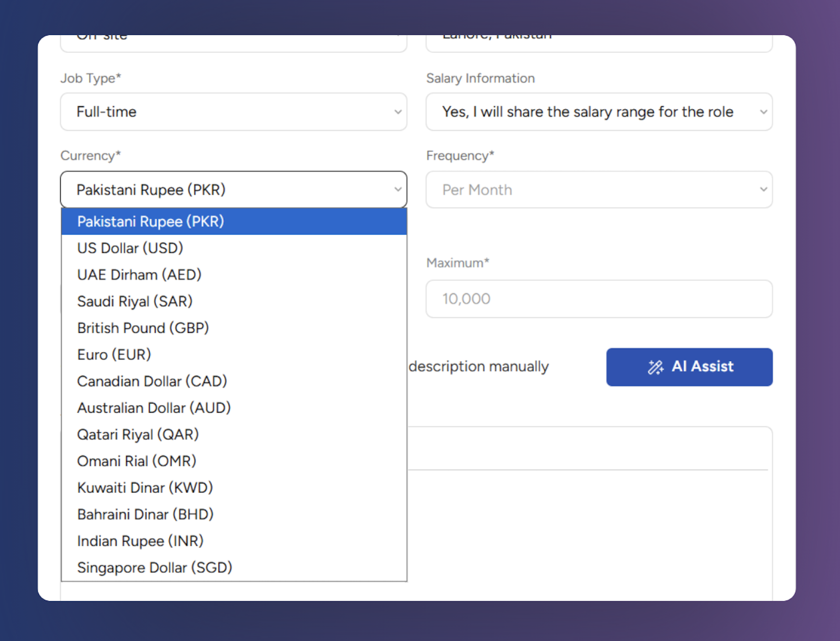
Task: Select Singapore Dollar (SGD) option
Action: (234, 568)
